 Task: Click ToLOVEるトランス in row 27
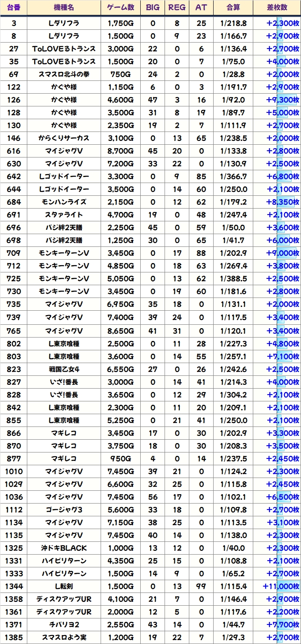coord(64,49)
